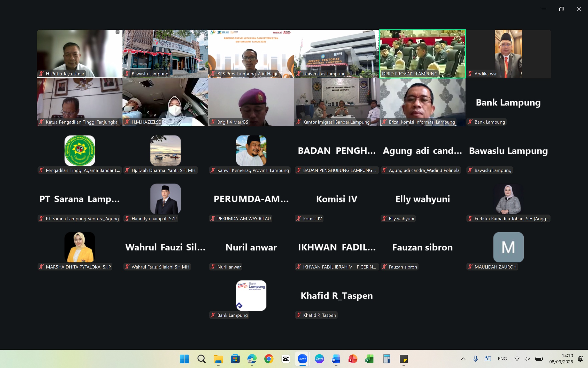This screenshot has width=588, height=368.
Task: Click MARSHA DHITA PYTALOKA's profile photo
Action: point(80,247)
